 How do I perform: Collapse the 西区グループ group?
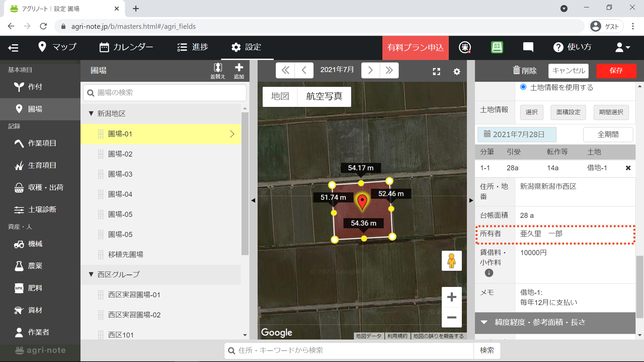pyautogui.click(x=91, y=274)
